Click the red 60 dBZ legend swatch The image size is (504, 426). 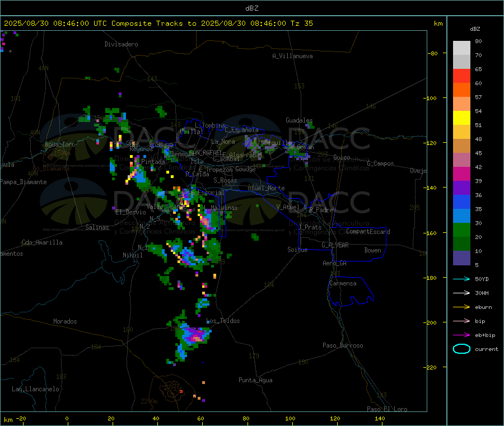pyautogui.click(x=461, y=76)
